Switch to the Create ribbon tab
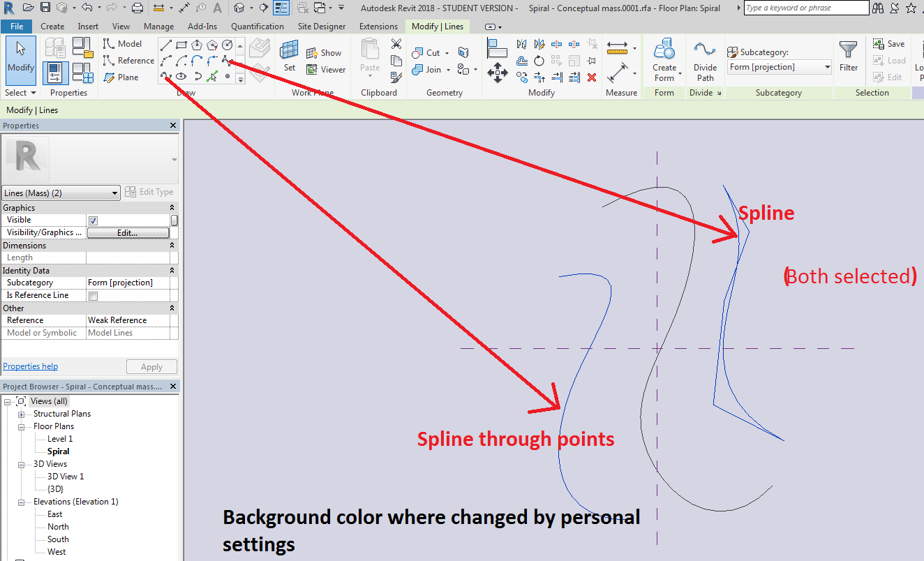The image size is (924, 561). coord(52,27)
